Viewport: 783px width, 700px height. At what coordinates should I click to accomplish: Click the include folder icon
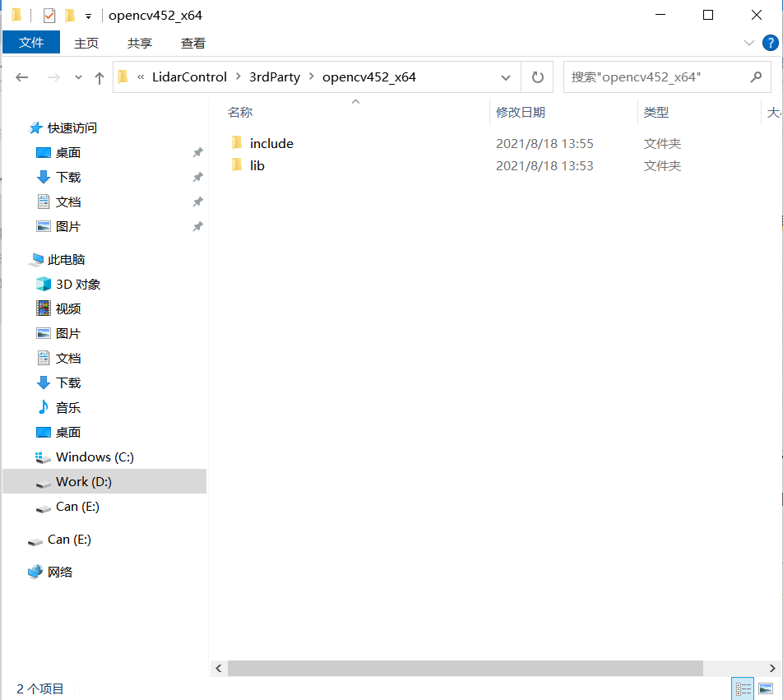237,143
